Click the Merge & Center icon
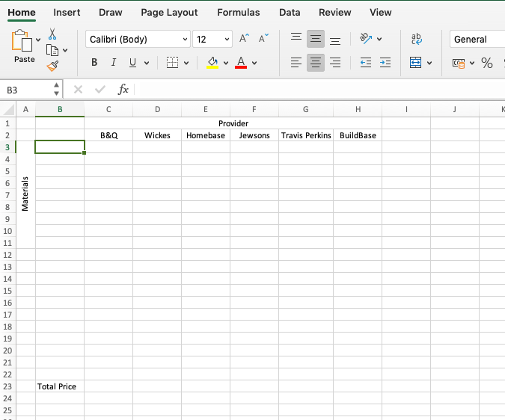505x420 pixels. click(x=415, y=62)
